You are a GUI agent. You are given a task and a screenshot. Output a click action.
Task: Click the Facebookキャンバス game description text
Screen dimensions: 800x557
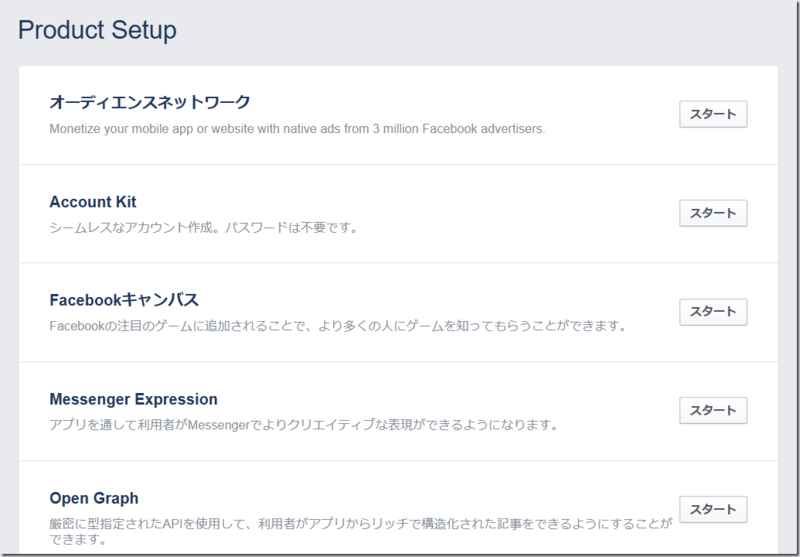click(338, 326)
